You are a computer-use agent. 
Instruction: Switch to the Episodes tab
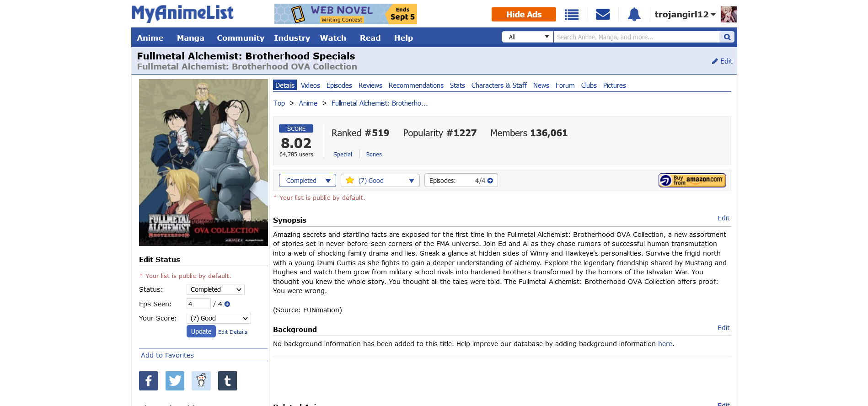(x=339, y=85)
